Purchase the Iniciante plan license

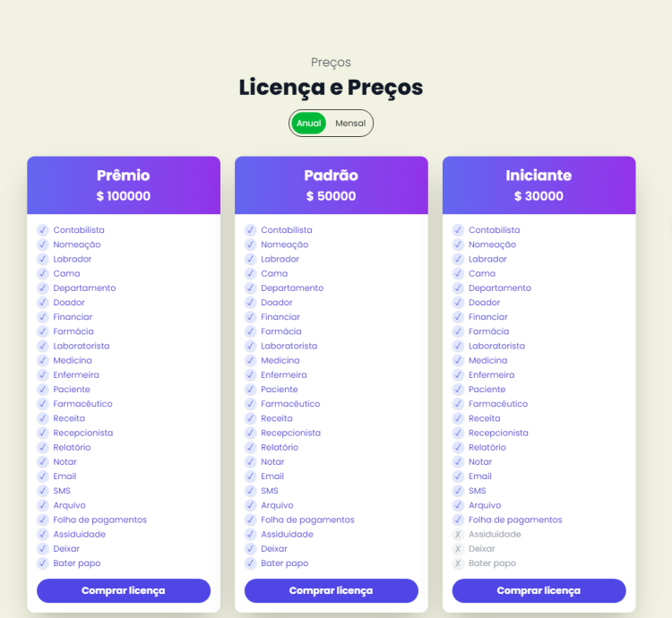(x=538, y=591)
